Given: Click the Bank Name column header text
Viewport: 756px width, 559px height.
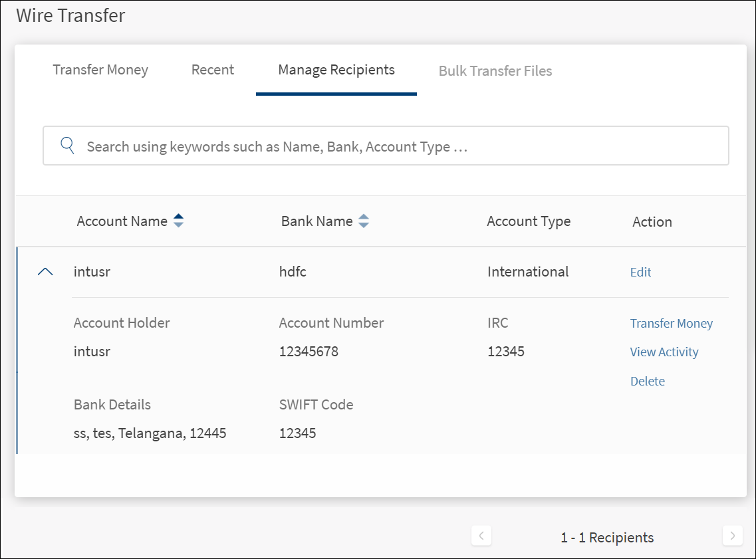Looking at the screenshot, I should click(316, 221).
